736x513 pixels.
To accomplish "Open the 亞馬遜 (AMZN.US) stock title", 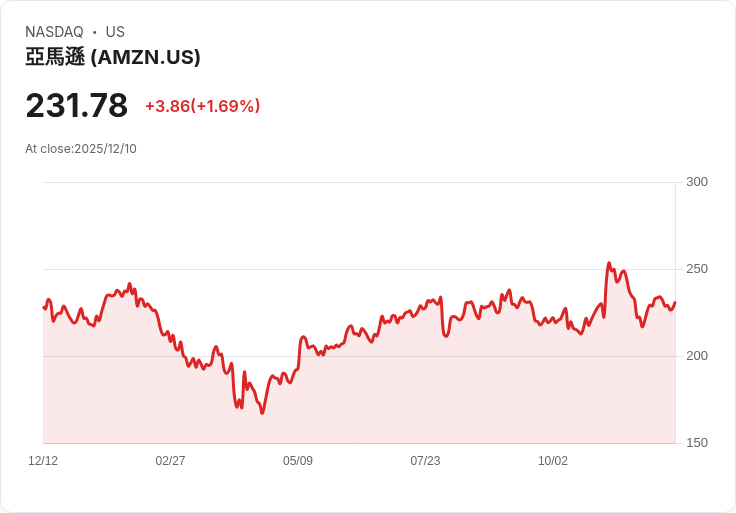I will coord(113,57).
